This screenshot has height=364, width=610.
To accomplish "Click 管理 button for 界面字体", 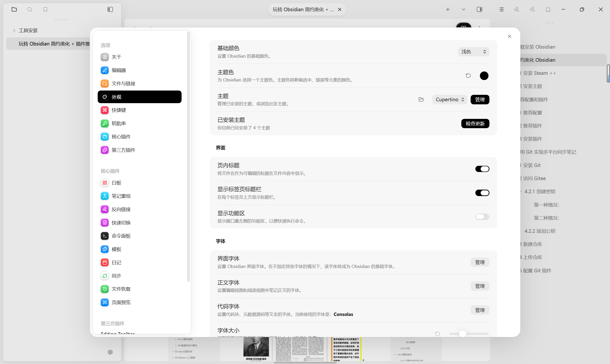I will (x=479, y=262).
